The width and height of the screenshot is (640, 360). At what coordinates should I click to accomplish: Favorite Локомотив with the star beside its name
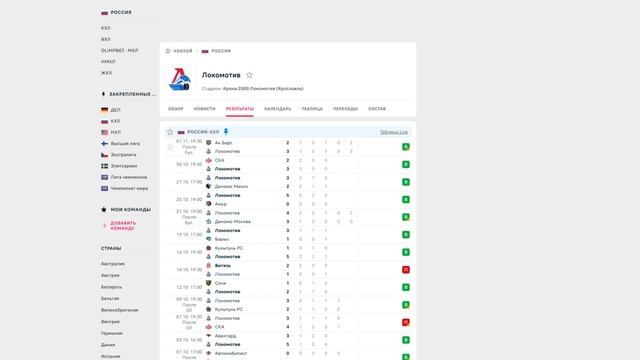point(249,75)
